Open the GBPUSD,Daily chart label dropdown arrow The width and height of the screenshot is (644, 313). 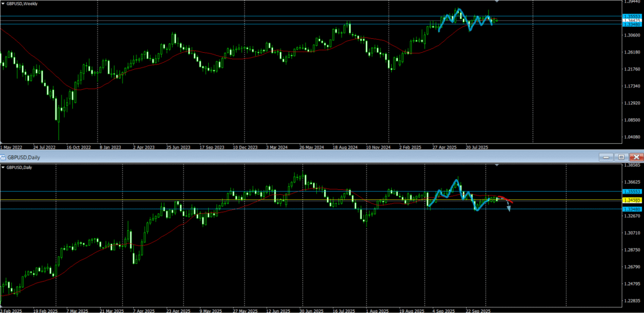3,167
